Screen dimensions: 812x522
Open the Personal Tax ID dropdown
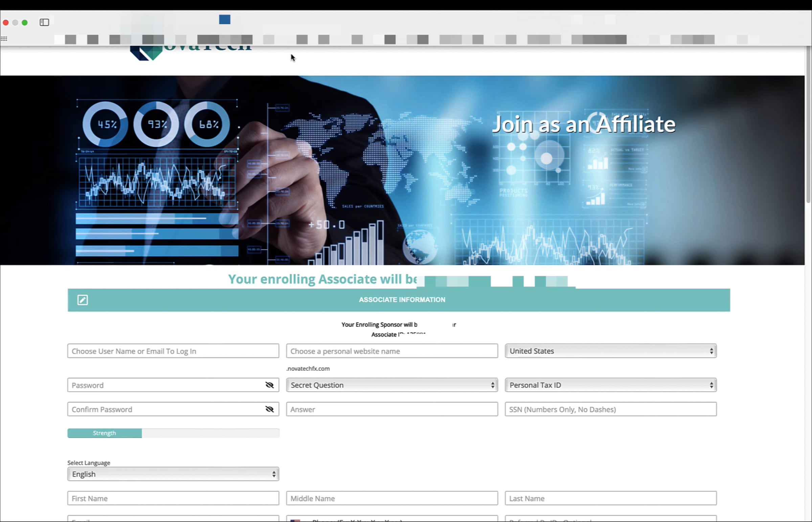pyautogui.click(x=611, y=385)
